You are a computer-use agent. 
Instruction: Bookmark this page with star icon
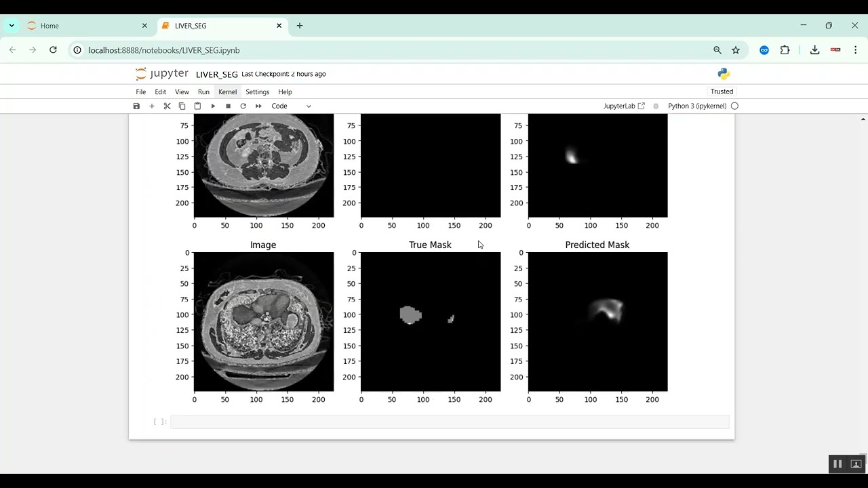[x=736, y=50]
